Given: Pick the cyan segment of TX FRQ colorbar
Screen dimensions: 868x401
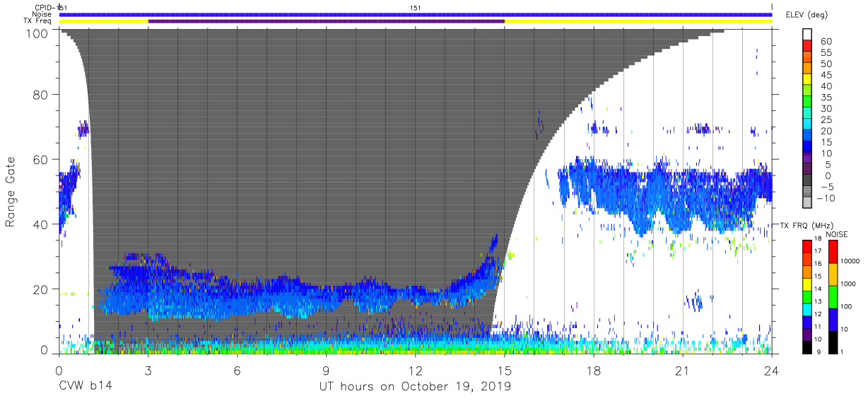Looking at the screenshot, I should [x=807, y=308].
